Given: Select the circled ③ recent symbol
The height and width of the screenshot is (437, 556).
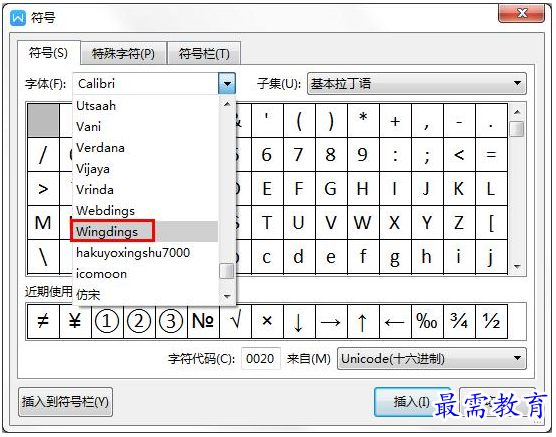Looking at the screenshot, I should pos(171,321).
